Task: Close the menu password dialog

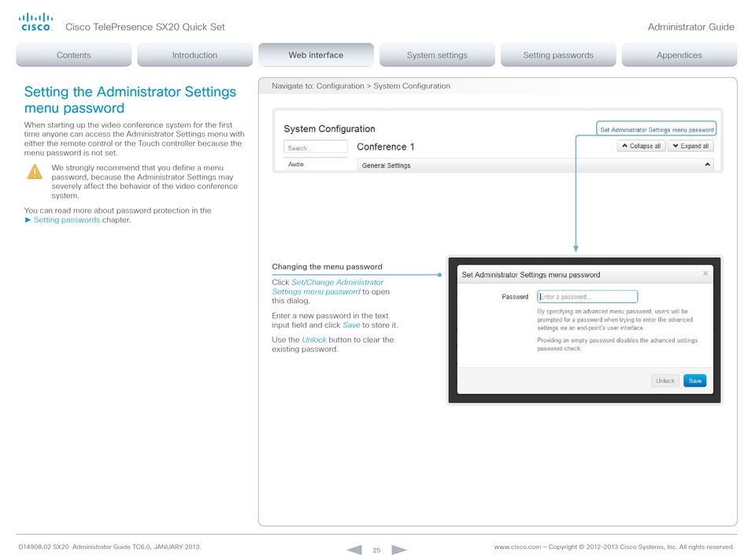Action: 705,273
